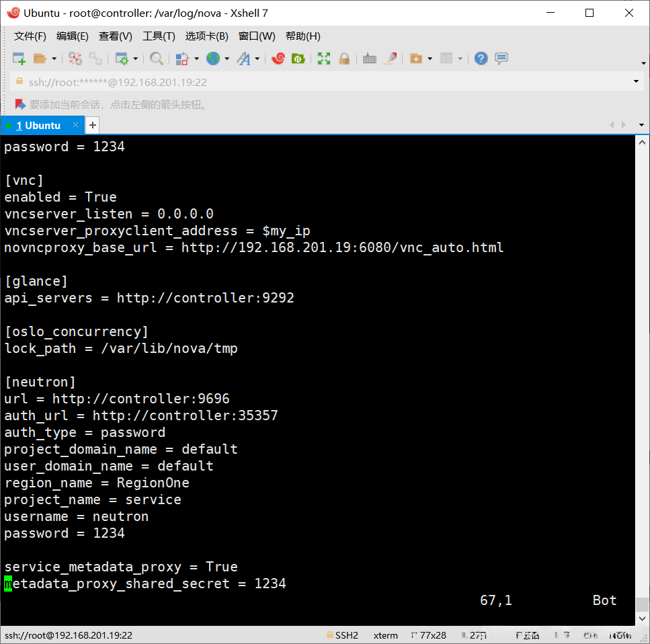
Task: Click the chat feedback bubble icon
Action: [501, 58]
